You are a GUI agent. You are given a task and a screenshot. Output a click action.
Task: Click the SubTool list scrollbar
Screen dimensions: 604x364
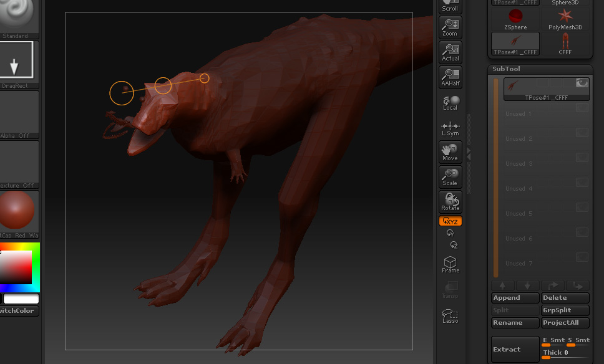pyautogui.click(x=496, y=178)
